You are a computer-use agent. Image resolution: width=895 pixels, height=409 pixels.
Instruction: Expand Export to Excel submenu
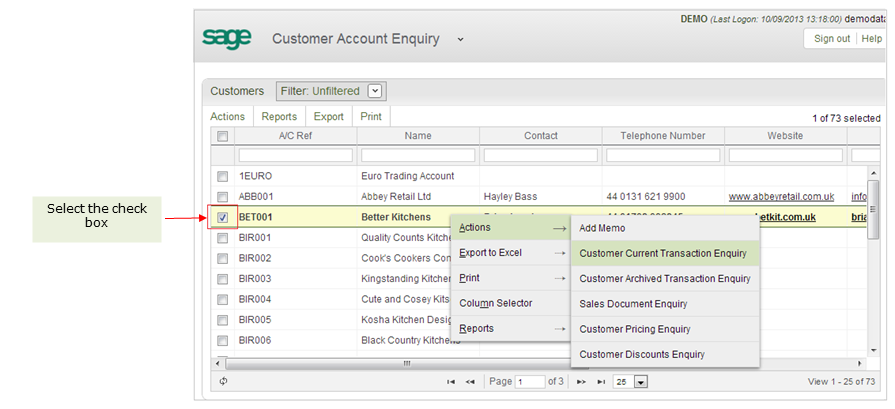click(x=511, y=253)
